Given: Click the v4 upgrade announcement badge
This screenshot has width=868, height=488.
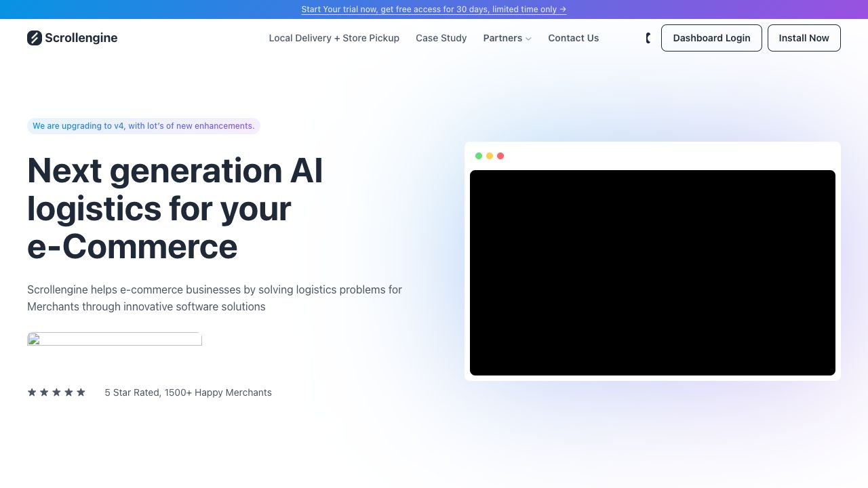Looking at the screenshot, I should (x=143, y=126).
